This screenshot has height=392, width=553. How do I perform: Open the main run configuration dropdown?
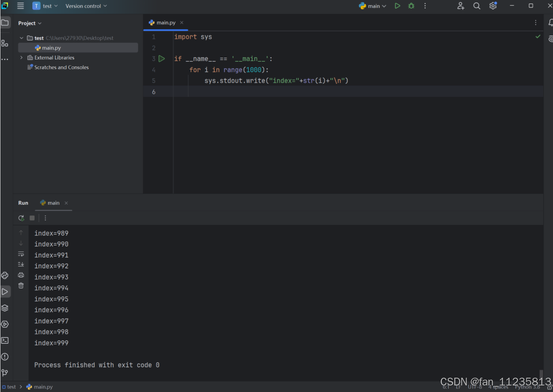pos(372,6)
